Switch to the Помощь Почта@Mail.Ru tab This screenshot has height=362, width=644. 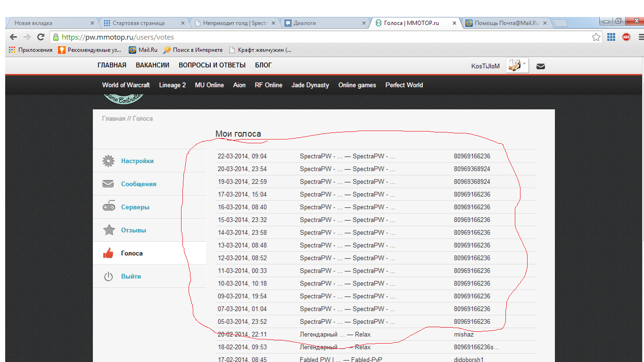tap(506, 23)
